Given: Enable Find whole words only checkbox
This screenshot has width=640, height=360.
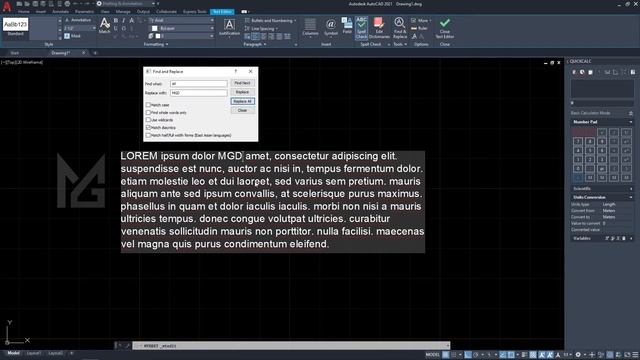Looking at the screenshot, I should coord(148,112).
